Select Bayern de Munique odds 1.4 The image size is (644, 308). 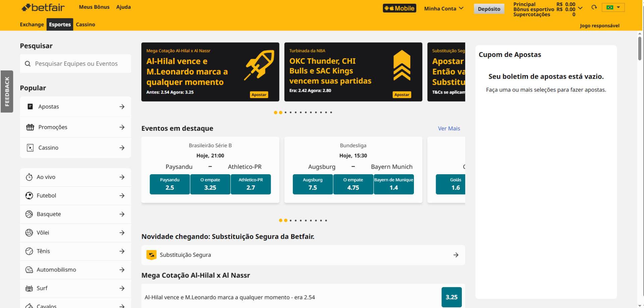tap(393, 184)
